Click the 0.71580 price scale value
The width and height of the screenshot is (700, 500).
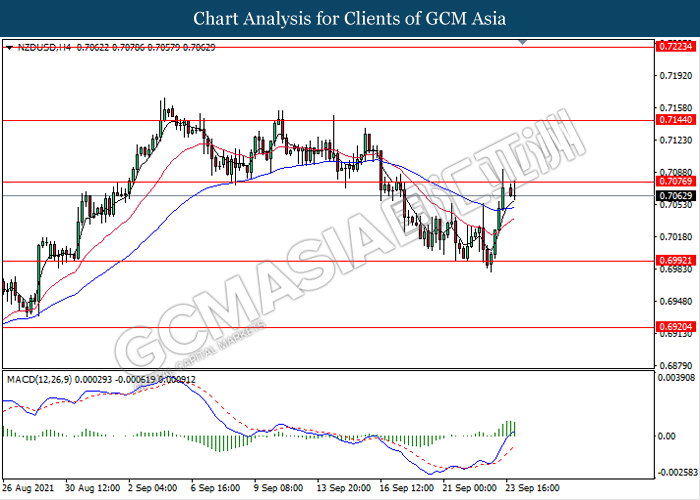[676, 108]
